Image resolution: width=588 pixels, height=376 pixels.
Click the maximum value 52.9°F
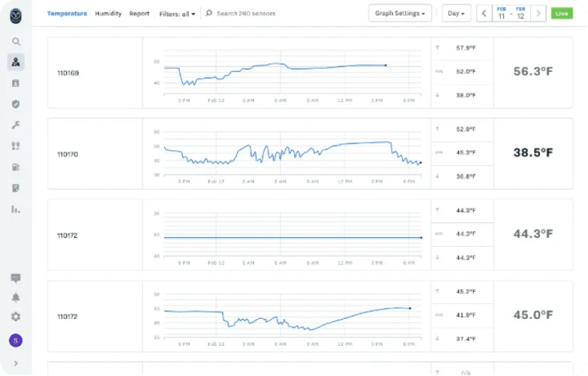466,129
